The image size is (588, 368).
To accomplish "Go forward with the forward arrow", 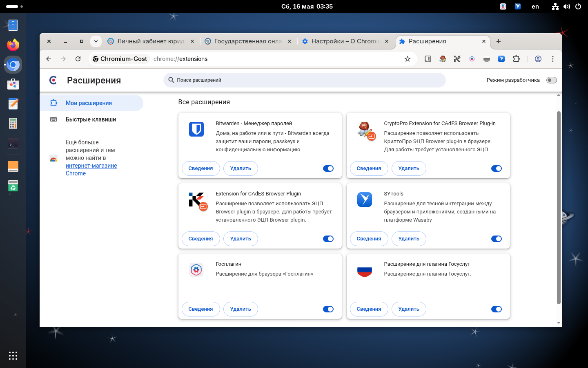I will click(63, 59).
